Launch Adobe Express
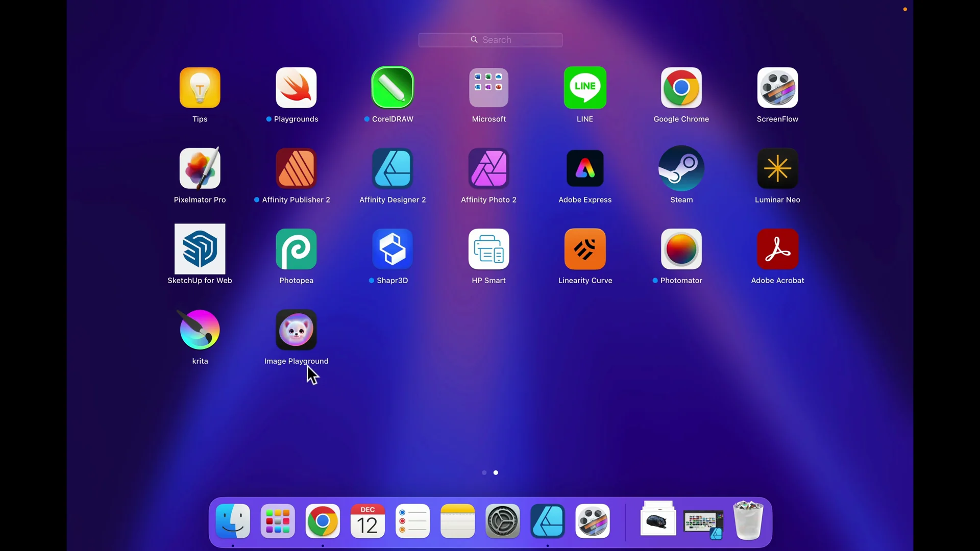Image resolution: width=980 pixels, height=551 pixels. [585, 168]
